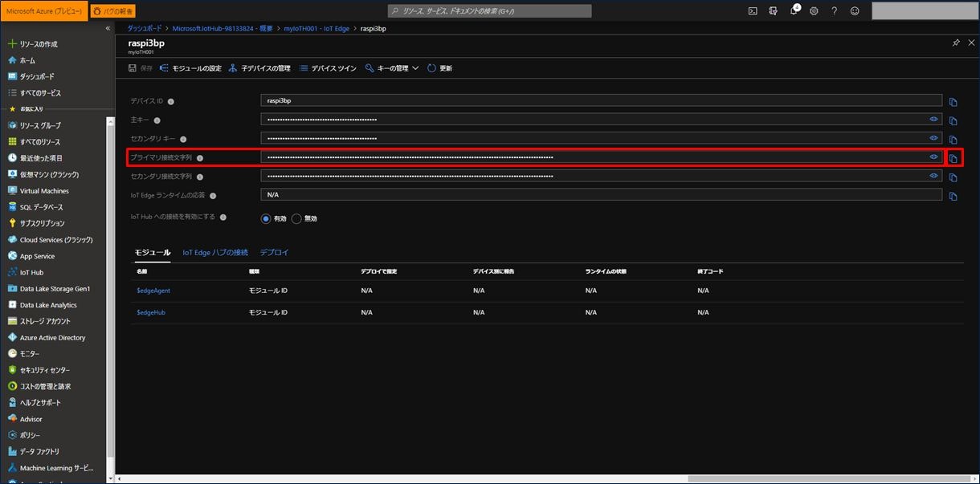980x484 pixels.
Task: Expand the キーの管理 dropdown
Action: 392,68
